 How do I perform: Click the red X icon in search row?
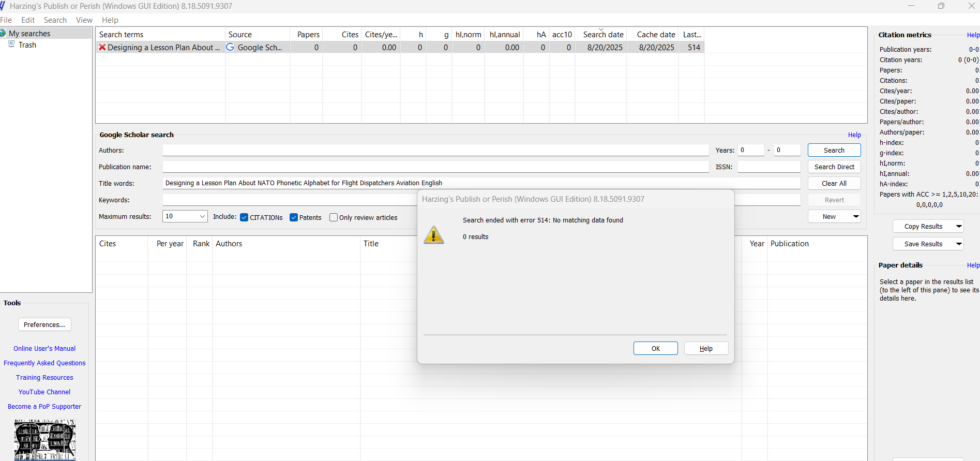(x=102, y=47)
